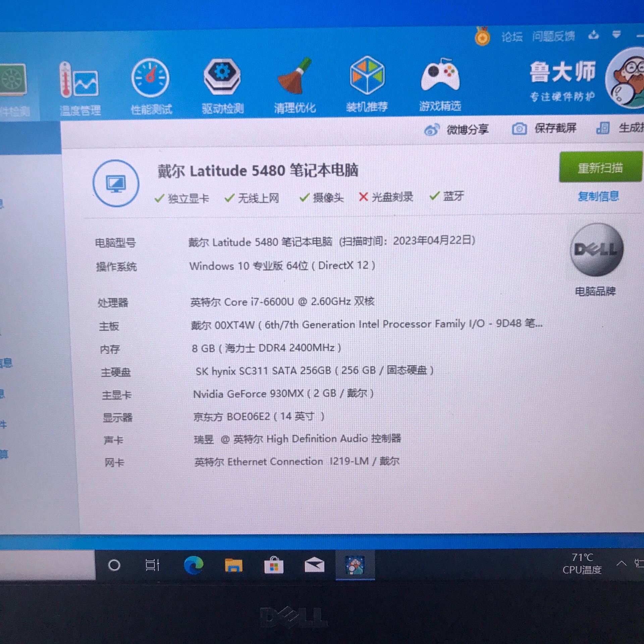Open the 装机推荐 software recommendation tab
The image size is (644, 644).
(367, 85)
